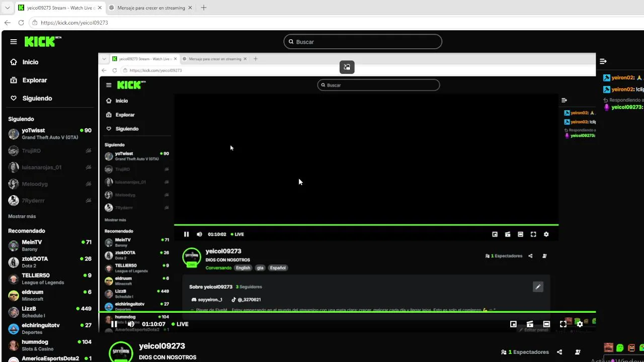
Task: Click video progress bar
Action: click(x=347, y=312)
